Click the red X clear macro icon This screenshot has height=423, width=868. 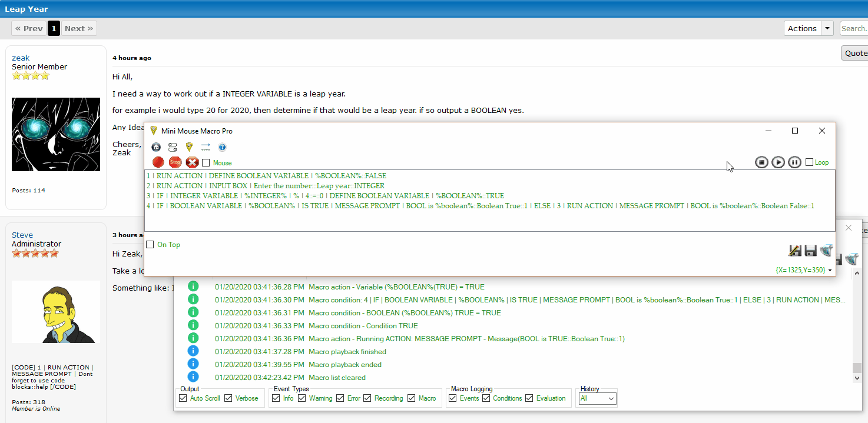pos(192,162)
